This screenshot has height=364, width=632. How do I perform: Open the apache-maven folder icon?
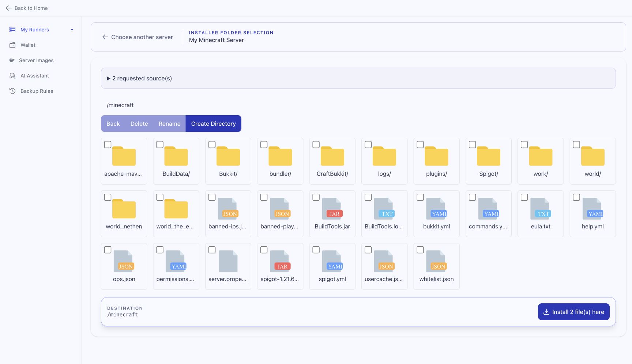point(124,156)
